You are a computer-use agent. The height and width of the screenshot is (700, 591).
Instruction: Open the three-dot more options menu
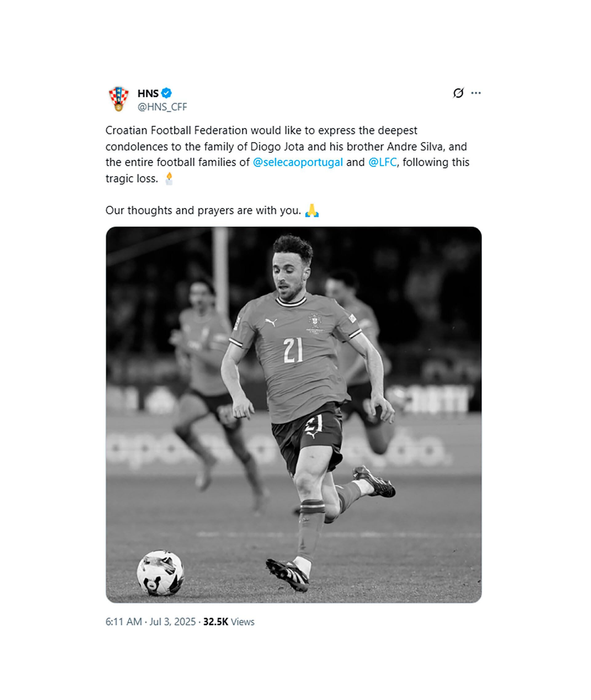476,93
